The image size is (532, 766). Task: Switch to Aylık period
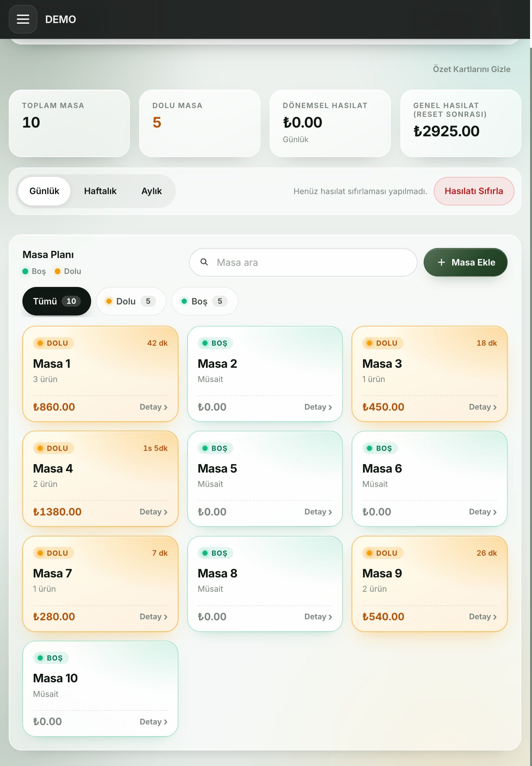click(152, 191)
